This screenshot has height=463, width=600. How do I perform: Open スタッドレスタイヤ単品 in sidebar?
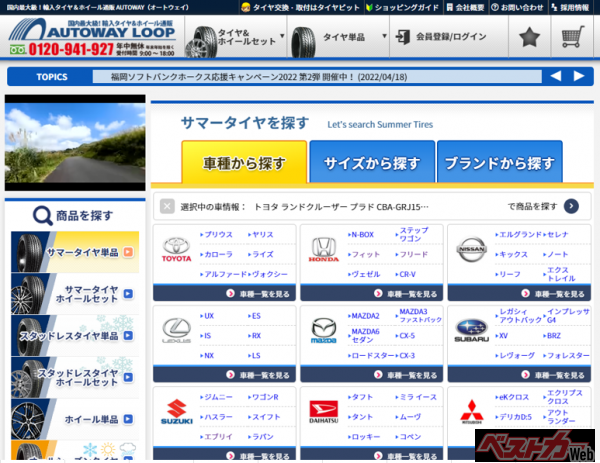(x=75, y=336)
